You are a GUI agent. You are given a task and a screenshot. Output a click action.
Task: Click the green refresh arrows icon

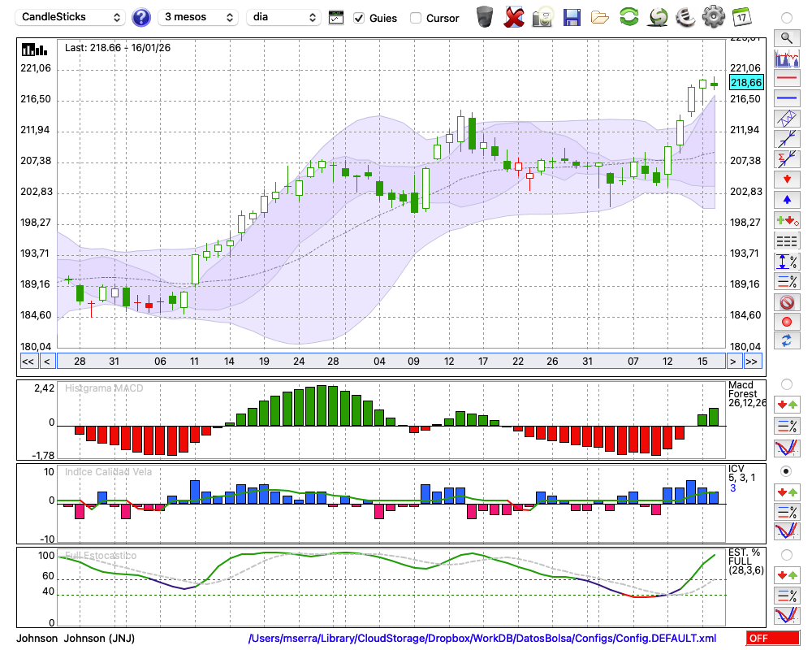pos(628,17)
